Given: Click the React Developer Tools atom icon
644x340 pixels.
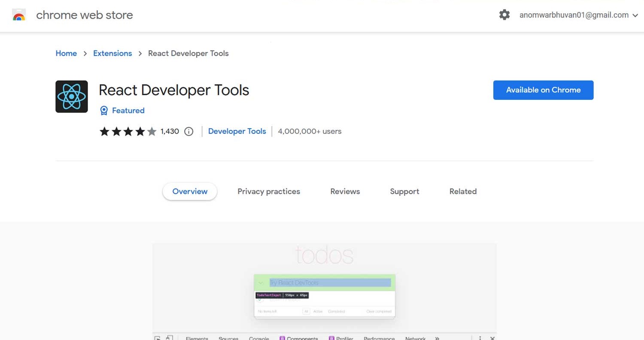Looking at the screenshot, I should (x=72, y=96).
